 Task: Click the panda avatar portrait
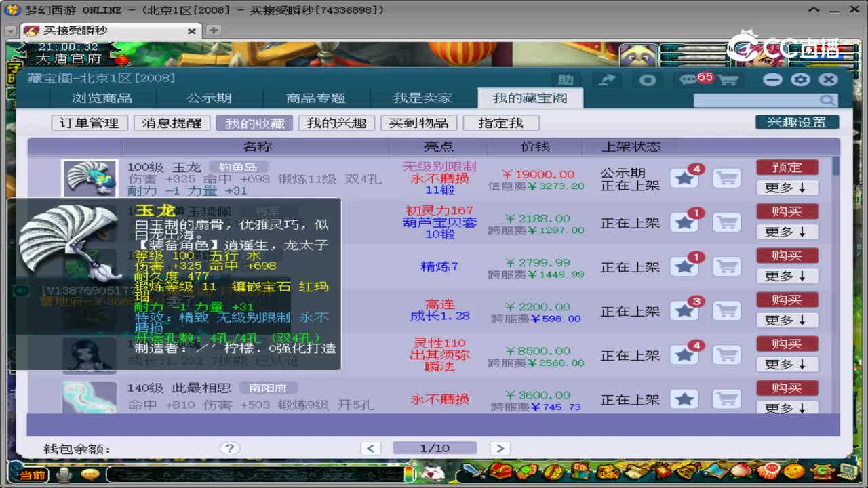[x=637, y=56]
